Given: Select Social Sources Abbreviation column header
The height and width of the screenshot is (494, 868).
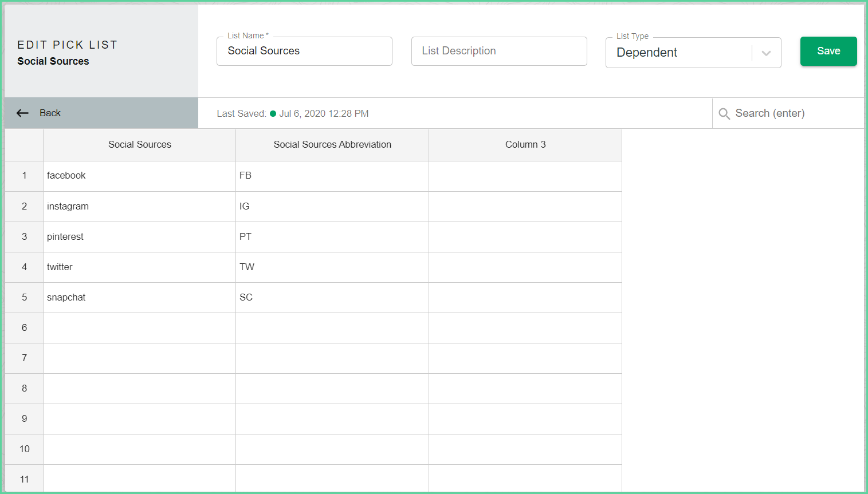Looking at the screenshot, I should (x=332, y=145).
